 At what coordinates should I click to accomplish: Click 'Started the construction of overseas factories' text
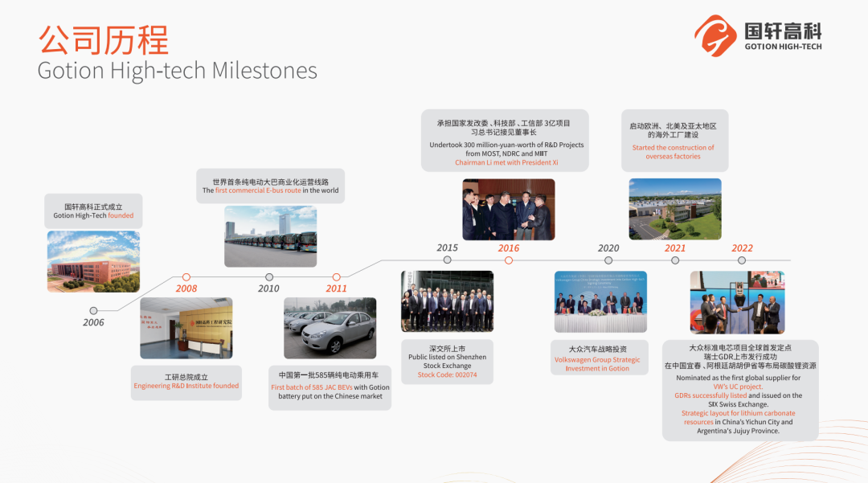coord(674,152)
